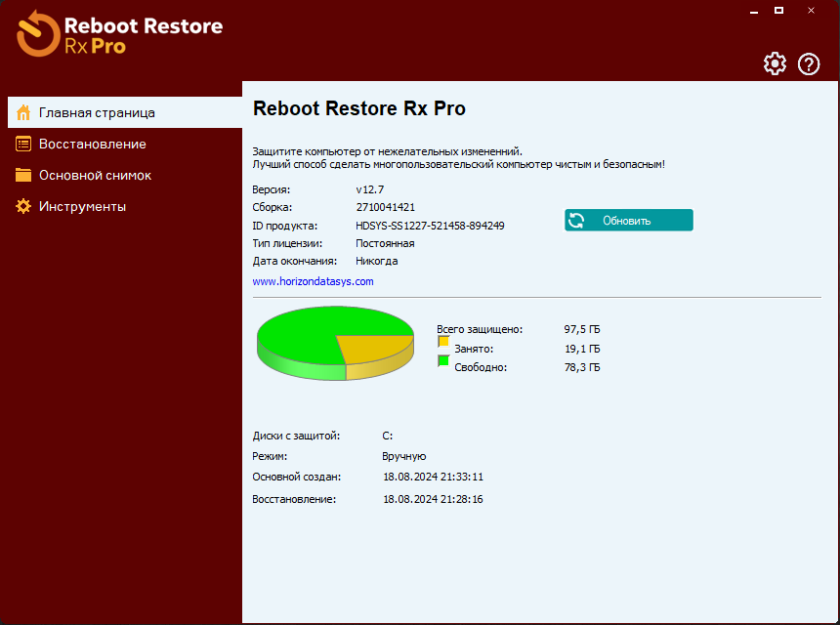Click the total protected value 97,5 ГБ
840x625 pixels.
[582, 329]
